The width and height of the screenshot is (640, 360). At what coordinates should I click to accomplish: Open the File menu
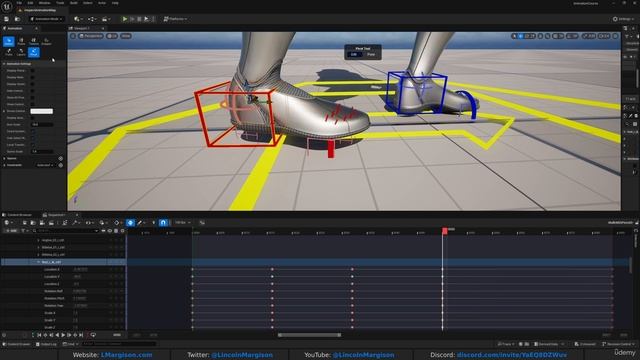(19, 3)
